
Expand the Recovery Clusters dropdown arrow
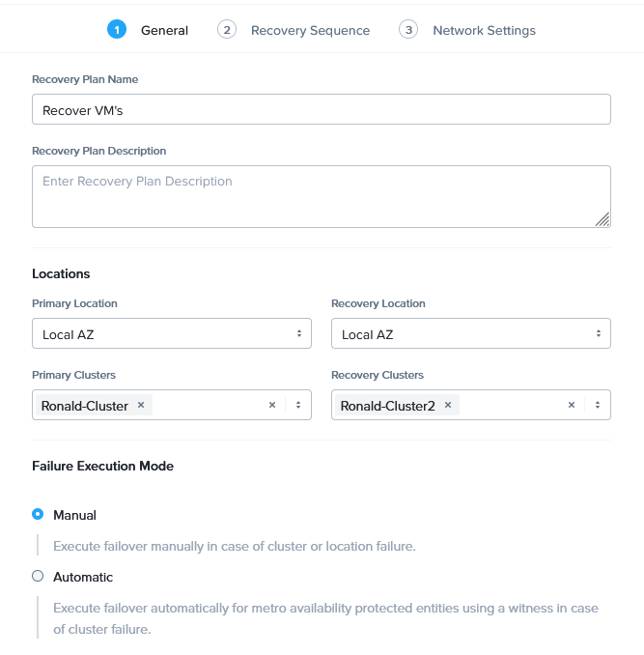pyautogui.click(x=598, y=405)
